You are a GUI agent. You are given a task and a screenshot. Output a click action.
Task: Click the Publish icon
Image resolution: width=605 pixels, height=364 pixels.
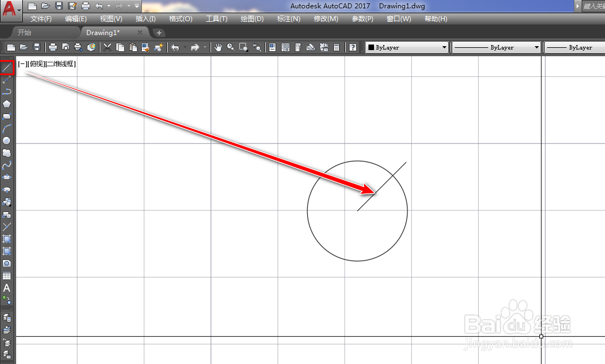pyautogui.click(x=78, y=47)
